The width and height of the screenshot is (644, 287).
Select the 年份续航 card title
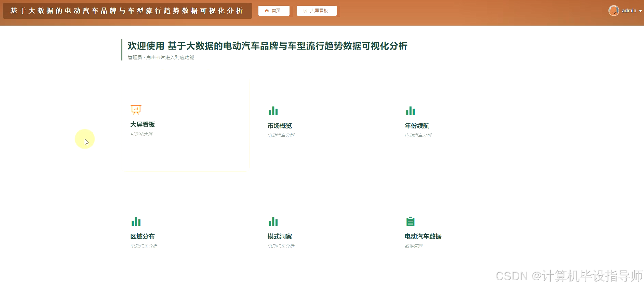(x=417, y=126)
